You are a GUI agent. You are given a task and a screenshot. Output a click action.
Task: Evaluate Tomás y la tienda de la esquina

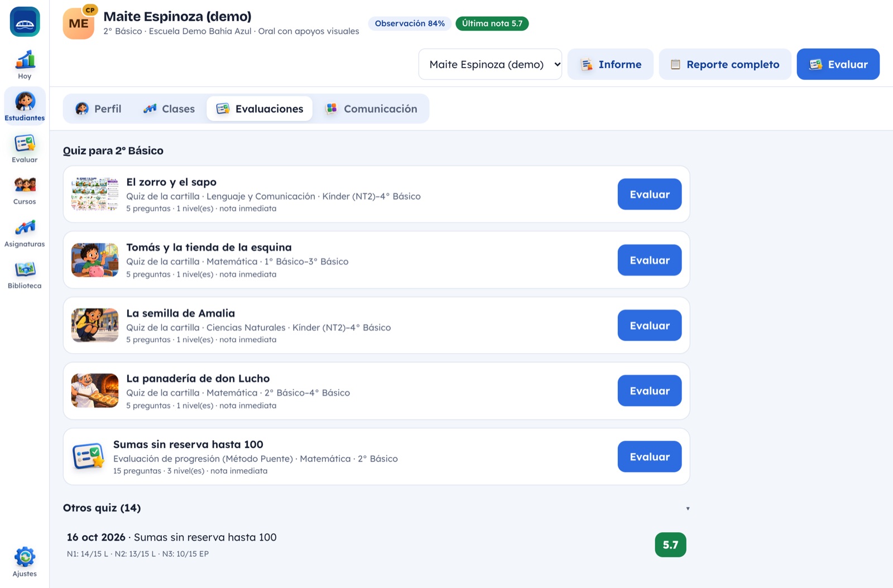click(650, 260)
